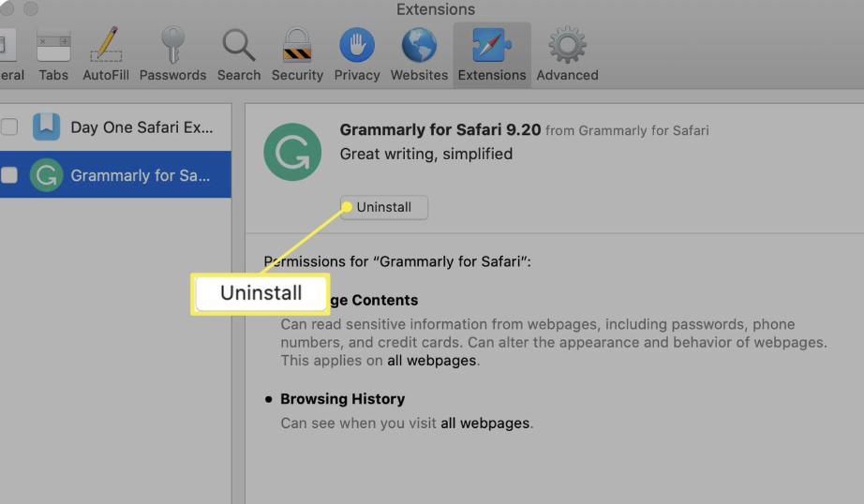Open the Search magnifier pane
Image resolution: width=864 pixels, height=504 pixels.
[239, 55]
